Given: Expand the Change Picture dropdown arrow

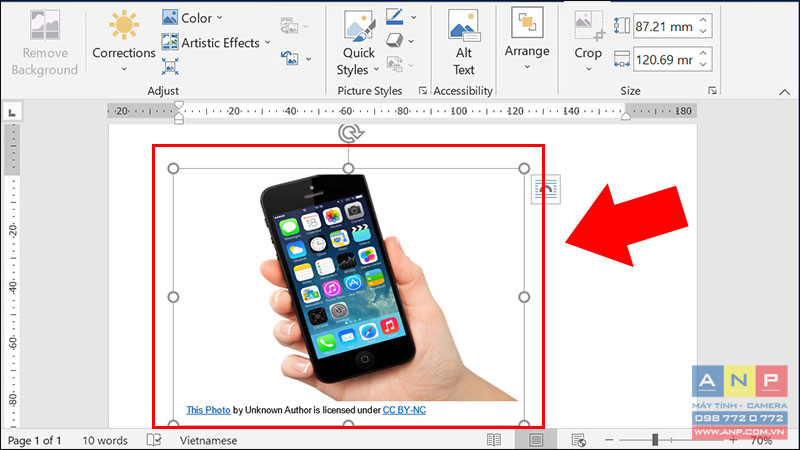Looking at the screenshot, I should [308, 59].
